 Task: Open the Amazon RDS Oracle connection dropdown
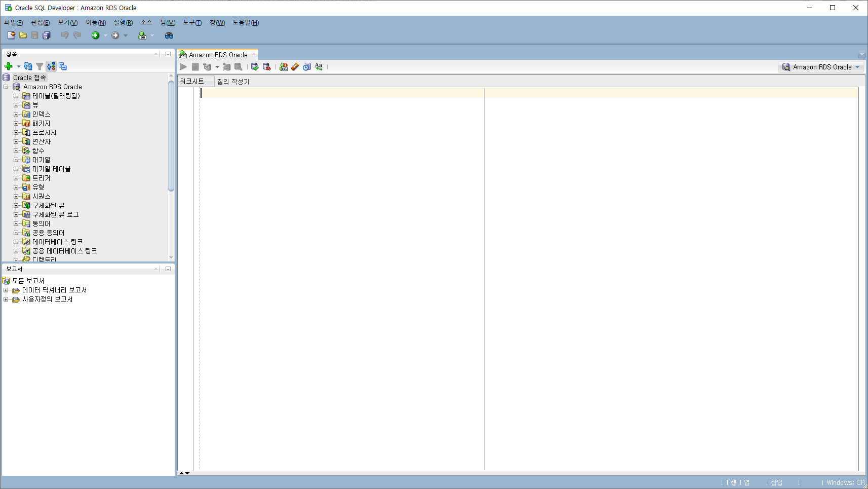coord(821,67)
